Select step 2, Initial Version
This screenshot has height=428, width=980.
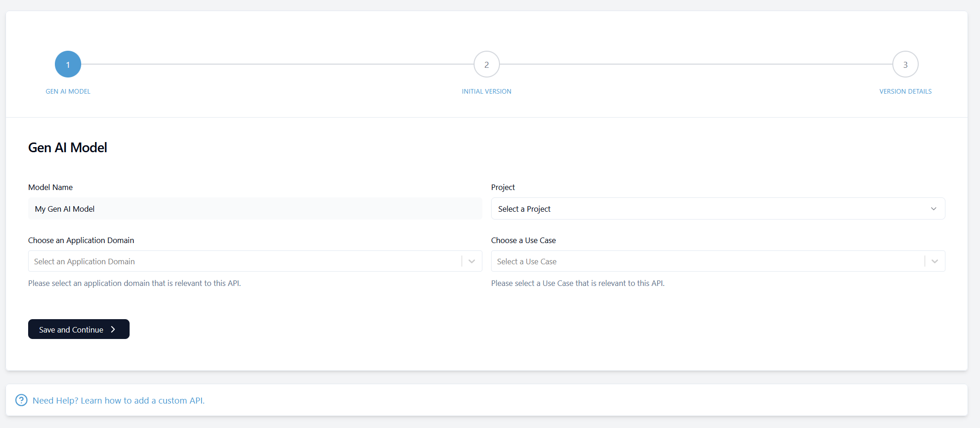487,64
